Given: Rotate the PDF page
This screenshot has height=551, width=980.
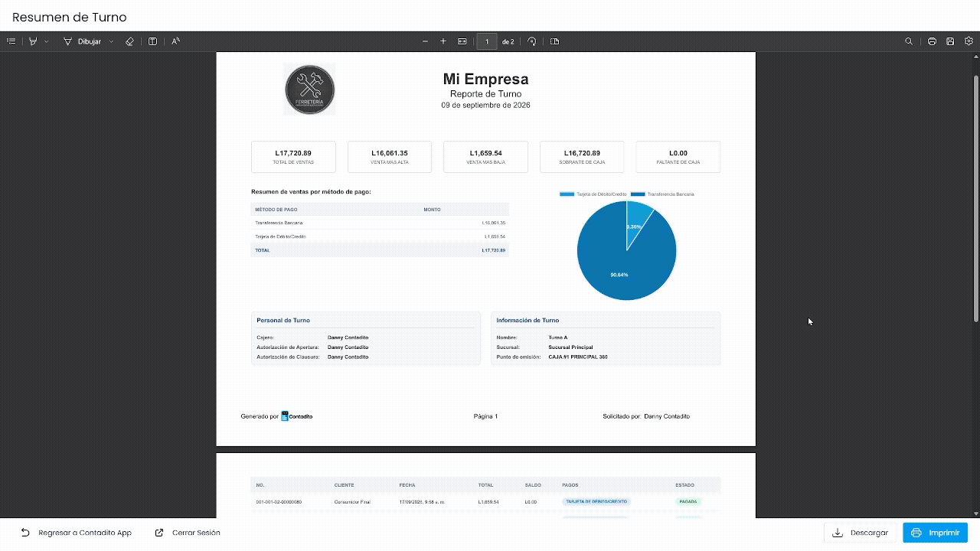Looking at the screenshot, I should (x=532, y=41).
